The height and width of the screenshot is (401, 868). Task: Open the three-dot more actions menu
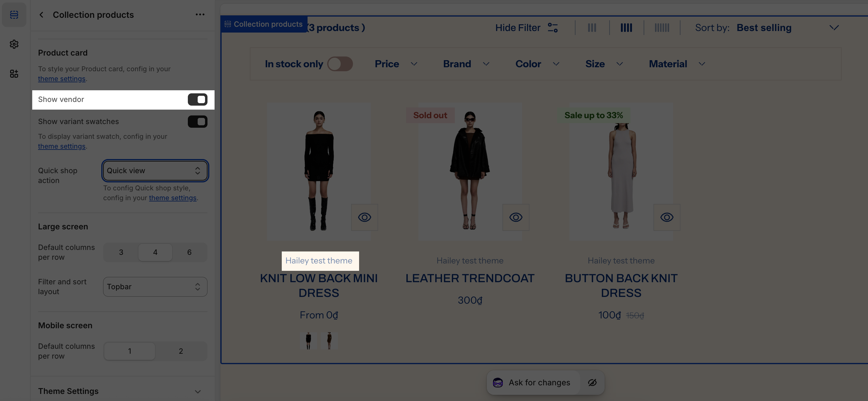click(200, 14)
